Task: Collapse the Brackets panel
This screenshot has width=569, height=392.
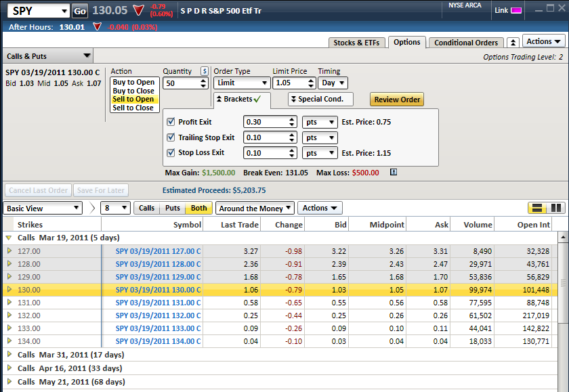Action: [242, 99]
